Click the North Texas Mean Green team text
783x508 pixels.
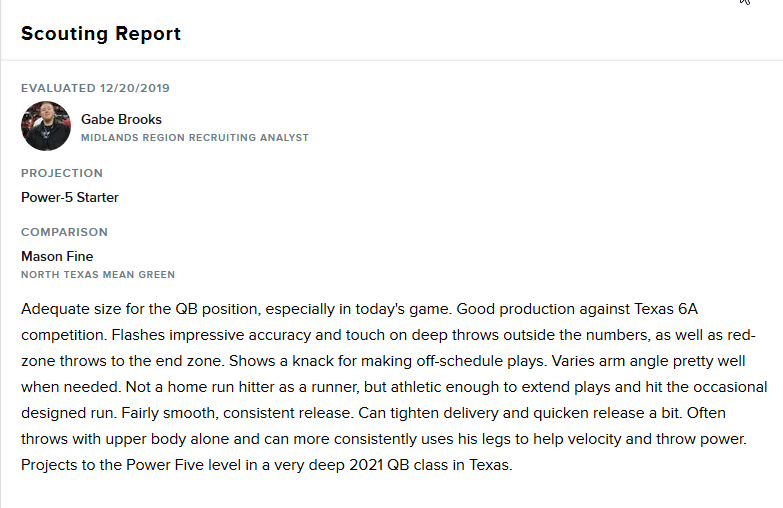point(98,275)
